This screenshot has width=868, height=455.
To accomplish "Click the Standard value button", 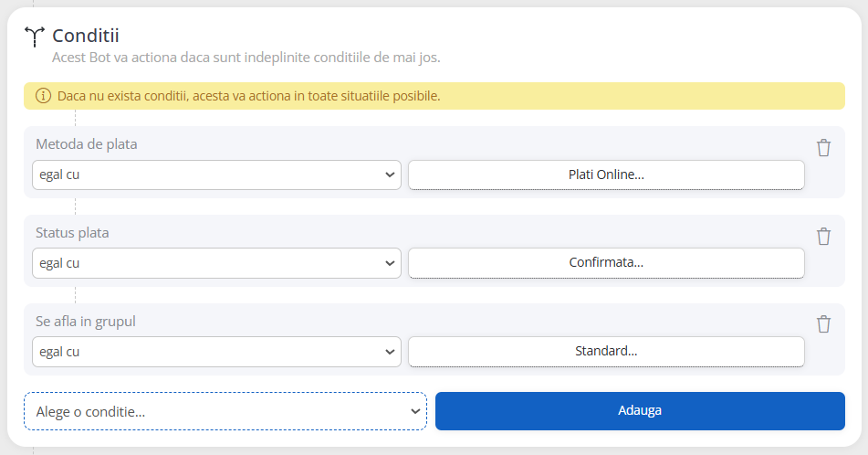I will [606, 352].
